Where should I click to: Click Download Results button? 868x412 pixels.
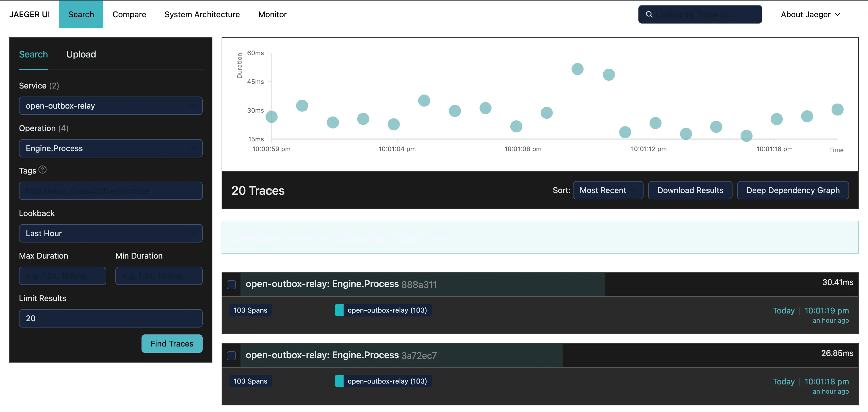[x=690, y=190]
